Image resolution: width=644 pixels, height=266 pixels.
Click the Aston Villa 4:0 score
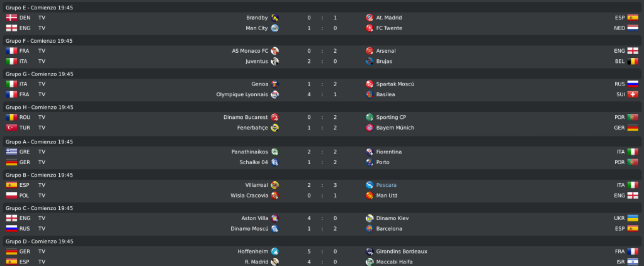pos(322,218)
